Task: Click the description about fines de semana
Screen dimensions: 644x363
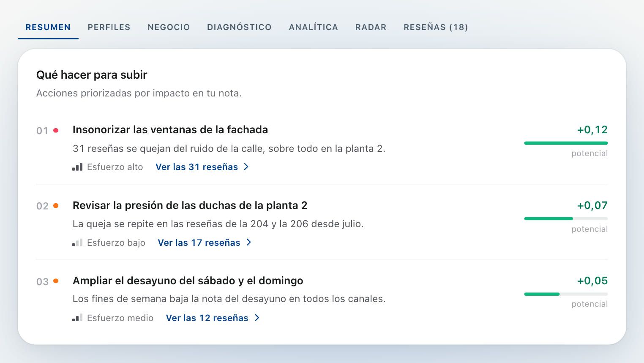Action: [x=229, y=299]
